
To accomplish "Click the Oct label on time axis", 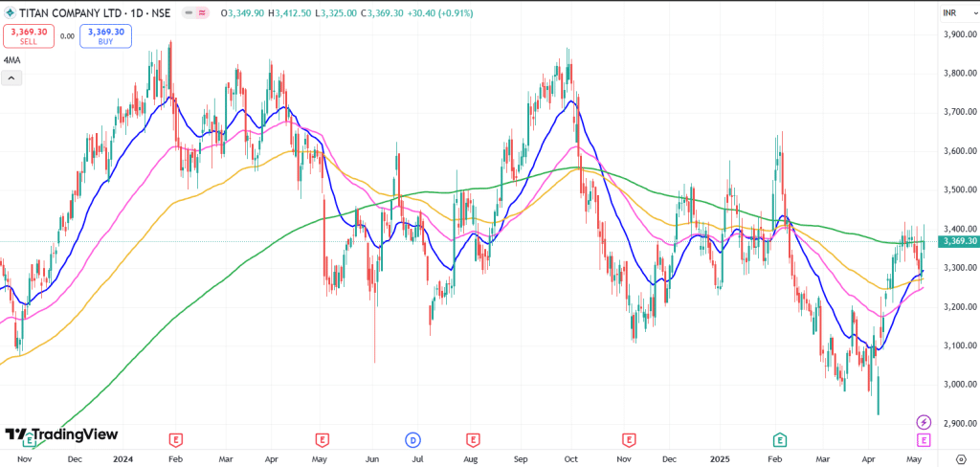I will tap(570, 458).
